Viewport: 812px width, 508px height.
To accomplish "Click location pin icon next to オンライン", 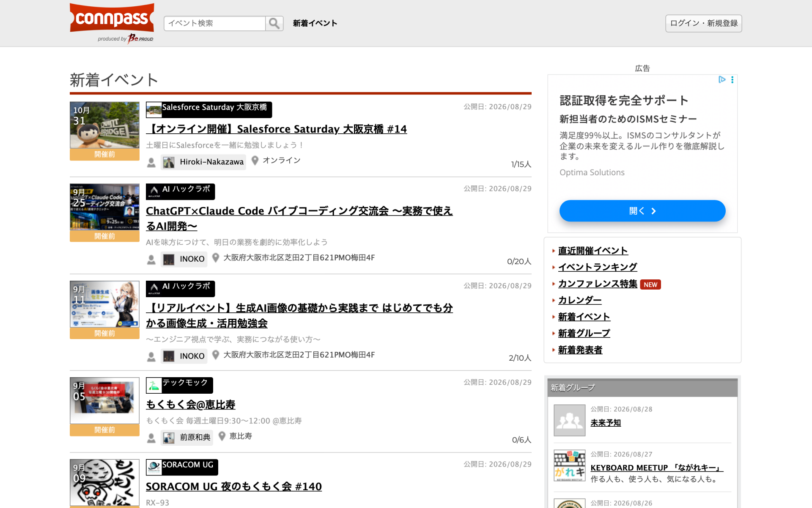I will [x=255, y=160].
